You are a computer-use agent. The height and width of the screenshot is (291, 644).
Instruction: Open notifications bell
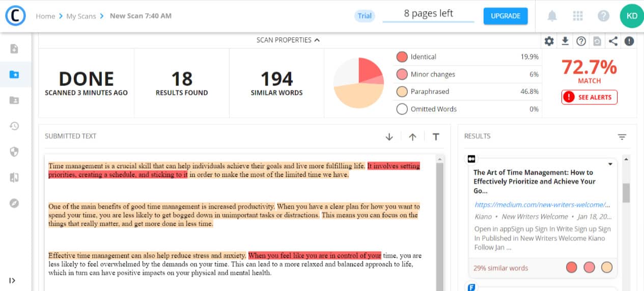(552, 16)
